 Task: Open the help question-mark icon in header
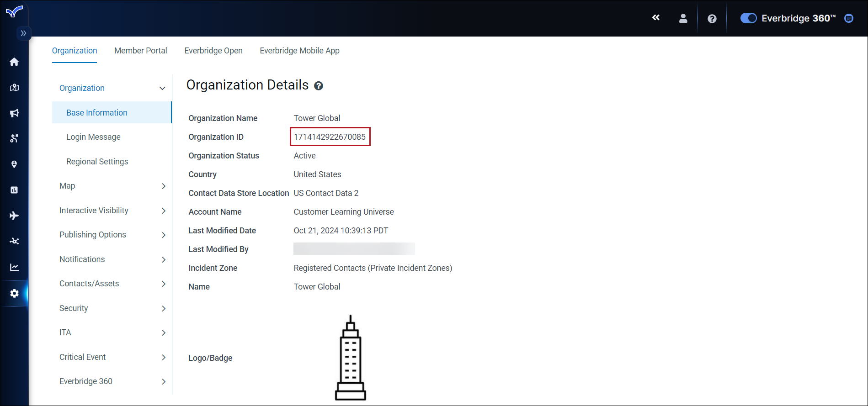pyautogui.click(x=712, y=19)
